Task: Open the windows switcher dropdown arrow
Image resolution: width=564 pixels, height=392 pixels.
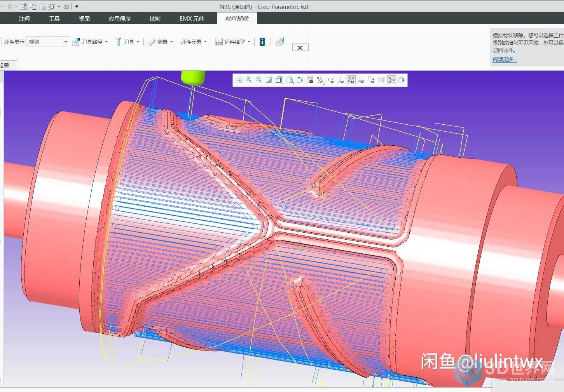Action: tap(59, 7)
